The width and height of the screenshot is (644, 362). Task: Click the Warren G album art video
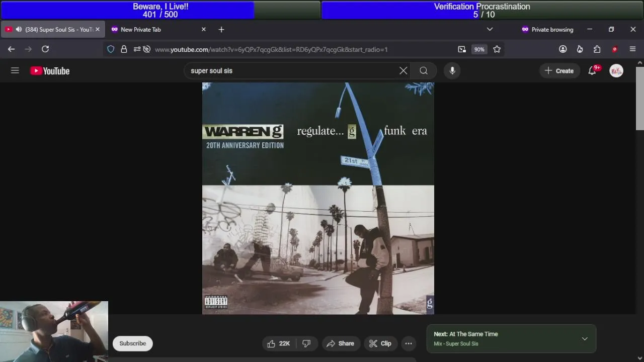pyautogui.click(x=318, y=199)
